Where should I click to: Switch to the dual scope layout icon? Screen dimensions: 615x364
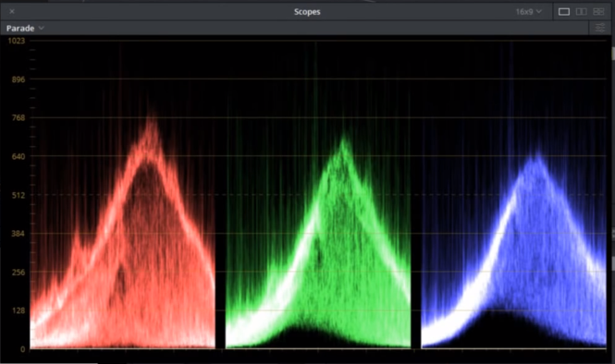point(582,12)
